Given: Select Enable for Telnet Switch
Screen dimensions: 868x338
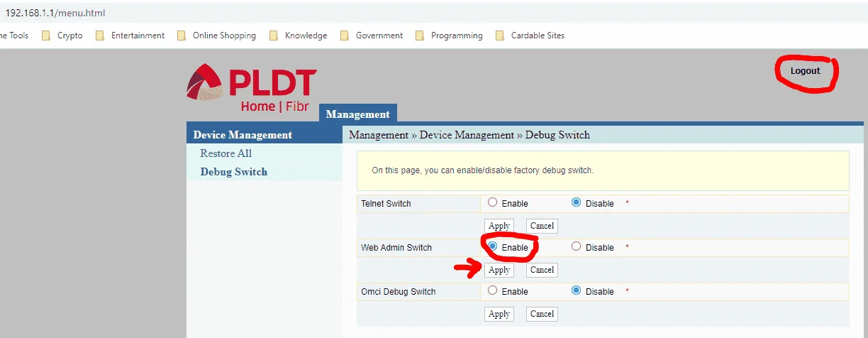Looking at the screenshot, I should 493,202.
